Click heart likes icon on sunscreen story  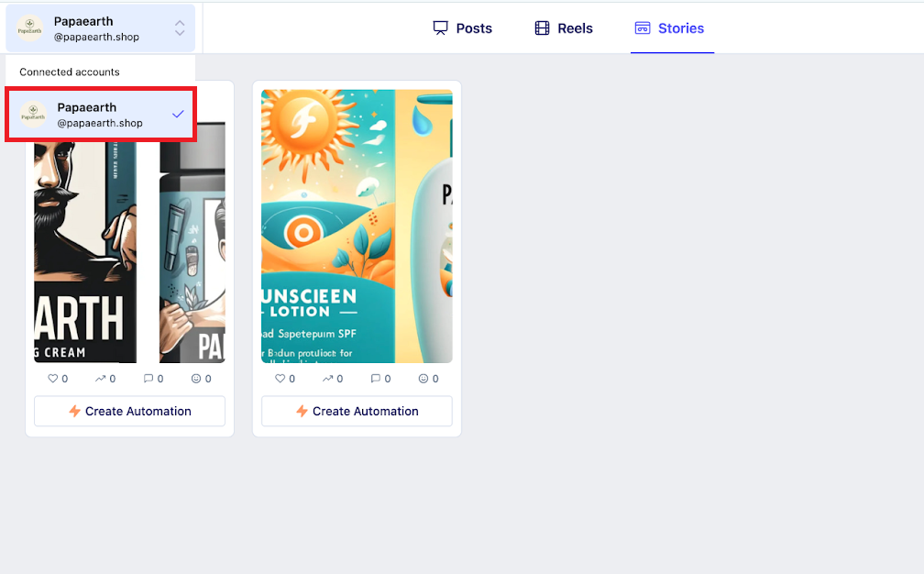pos(280,379)
